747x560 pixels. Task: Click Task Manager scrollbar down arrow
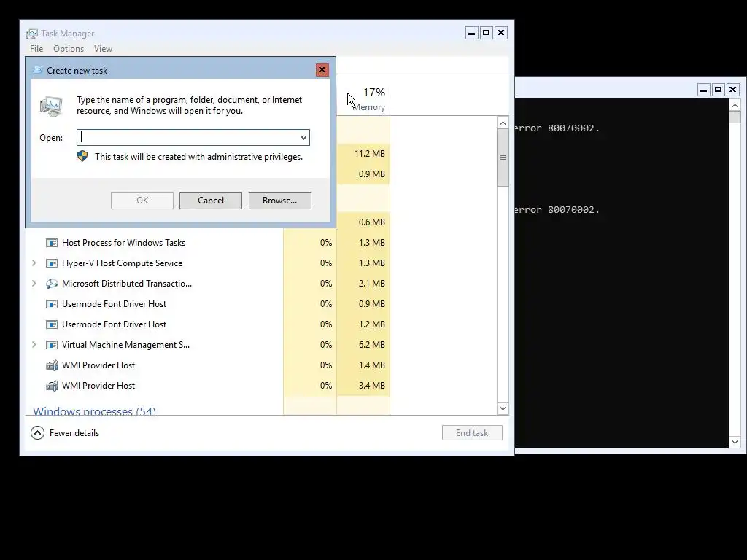503,408
